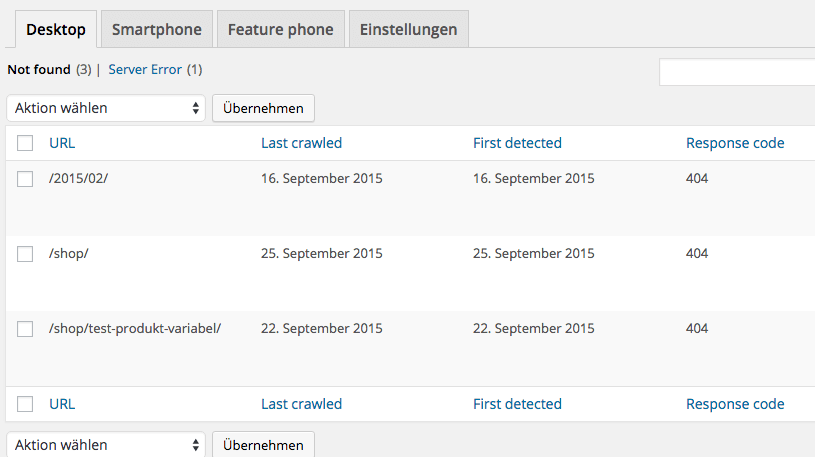Sort by First detected header

517,143
